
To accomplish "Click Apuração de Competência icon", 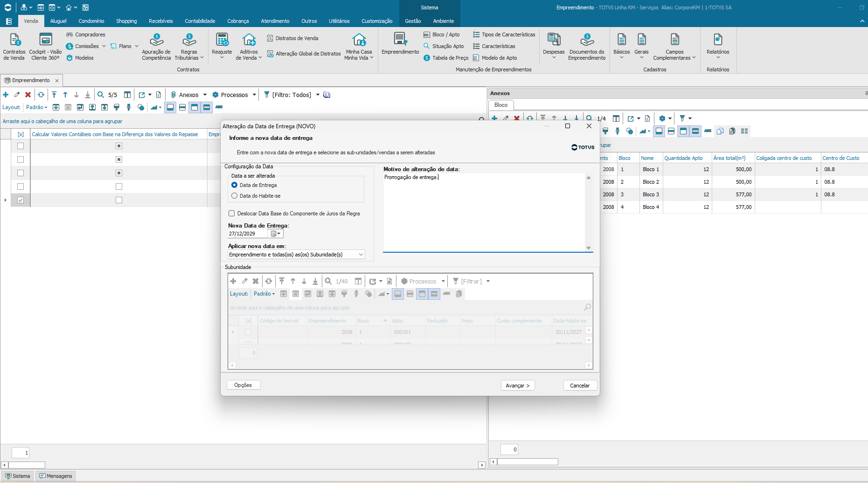I will pos(156,46).
